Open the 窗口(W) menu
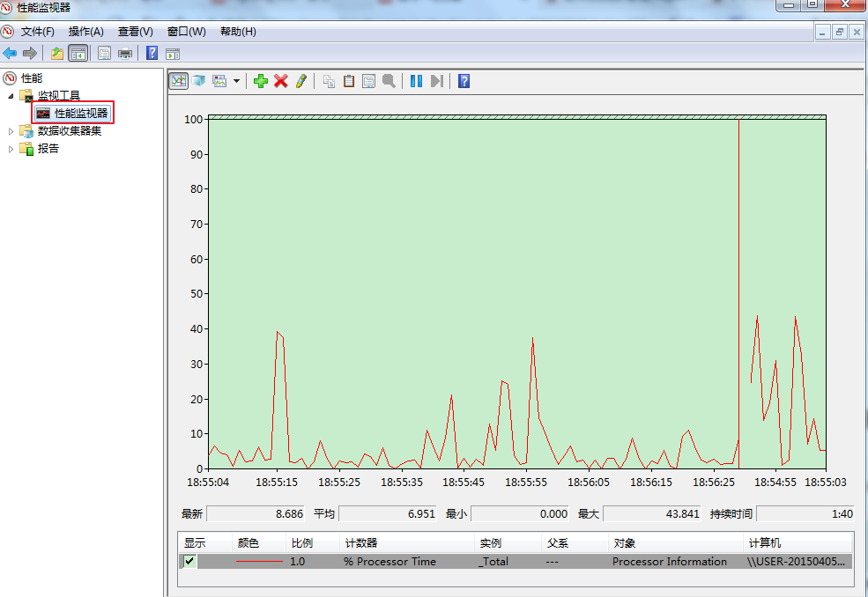This screenshot has width=868, height=597. pyautogui.click(x=186, y=32)
